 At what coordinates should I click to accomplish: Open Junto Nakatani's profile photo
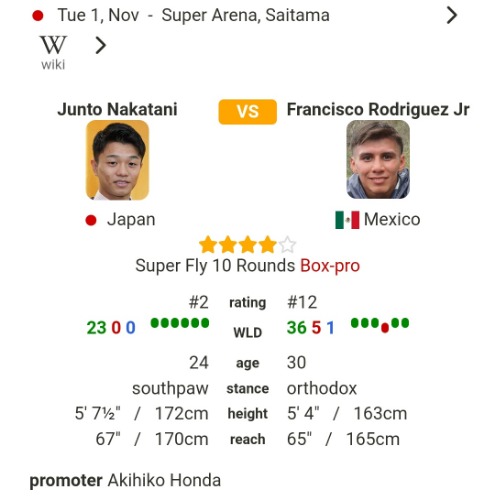pos(117,160)
